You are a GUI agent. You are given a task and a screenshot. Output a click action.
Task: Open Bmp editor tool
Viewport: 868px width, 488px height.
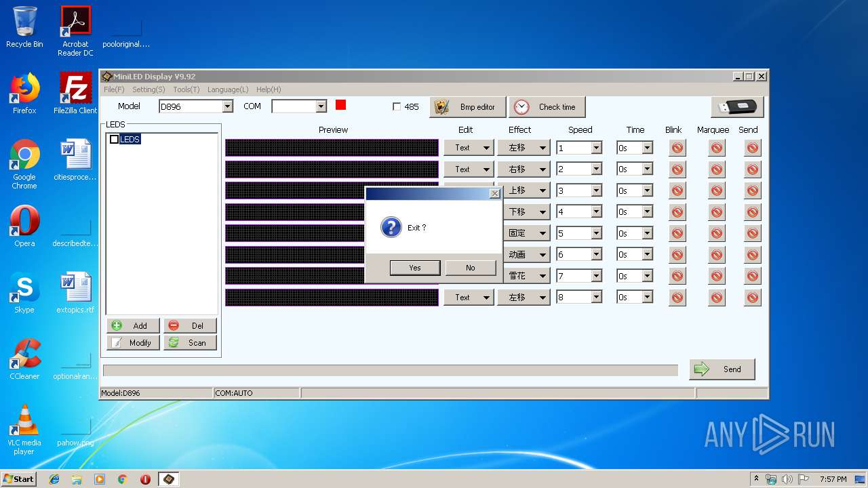pyautogui.click(x=468, y=107)
